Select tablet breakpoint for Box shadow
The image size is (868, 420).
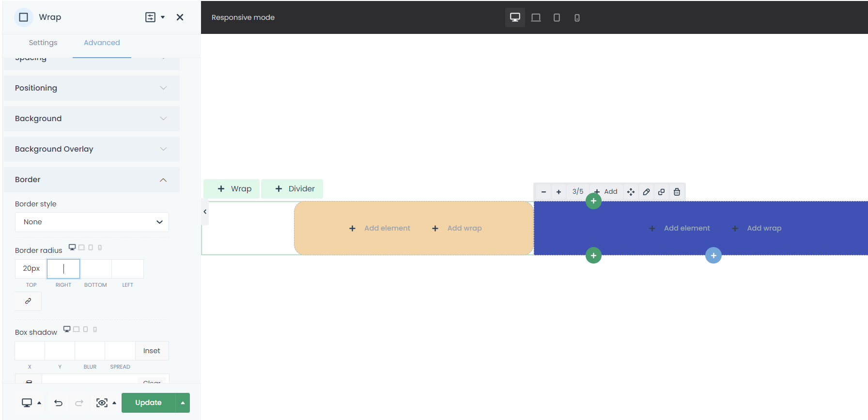coord(85,329)
